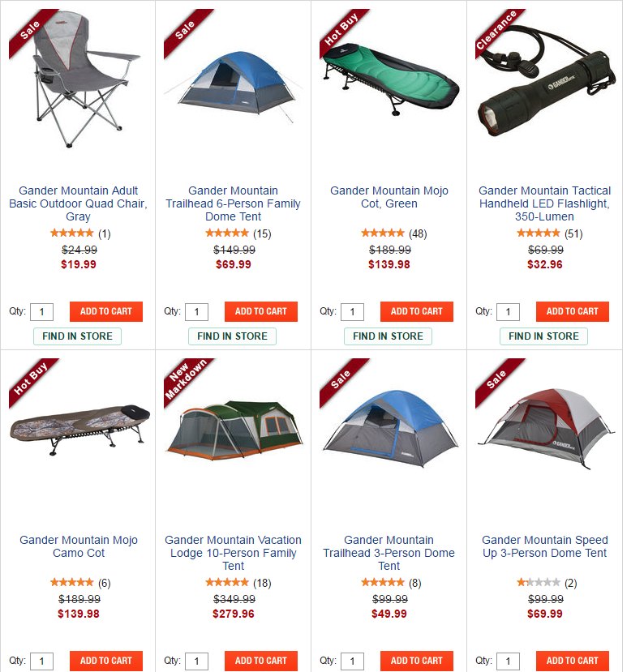Add the Tactical Flashlight to cart
Screen dimensions: 644x672
(x=572, y=311)
